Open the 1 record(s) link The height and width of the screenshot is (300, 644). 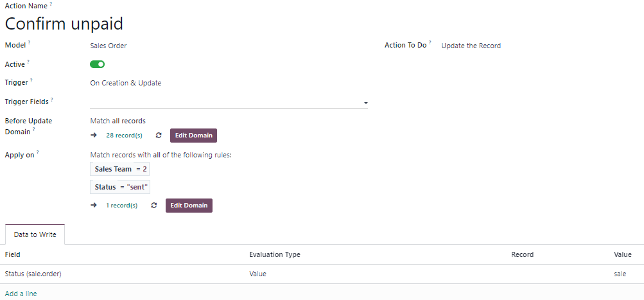coord(121,205)
